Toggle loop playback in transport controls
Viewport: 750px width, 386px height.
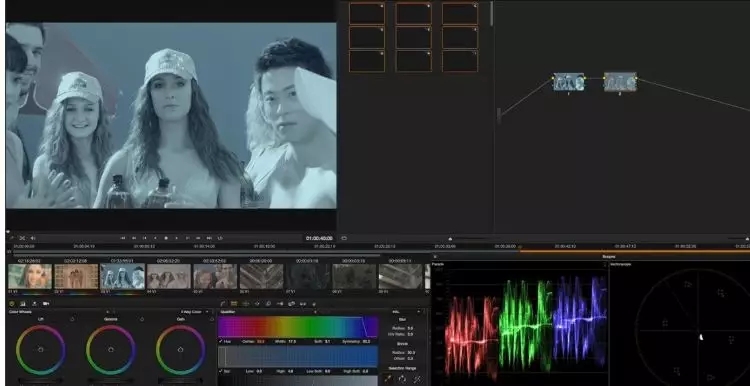[221, 238]
